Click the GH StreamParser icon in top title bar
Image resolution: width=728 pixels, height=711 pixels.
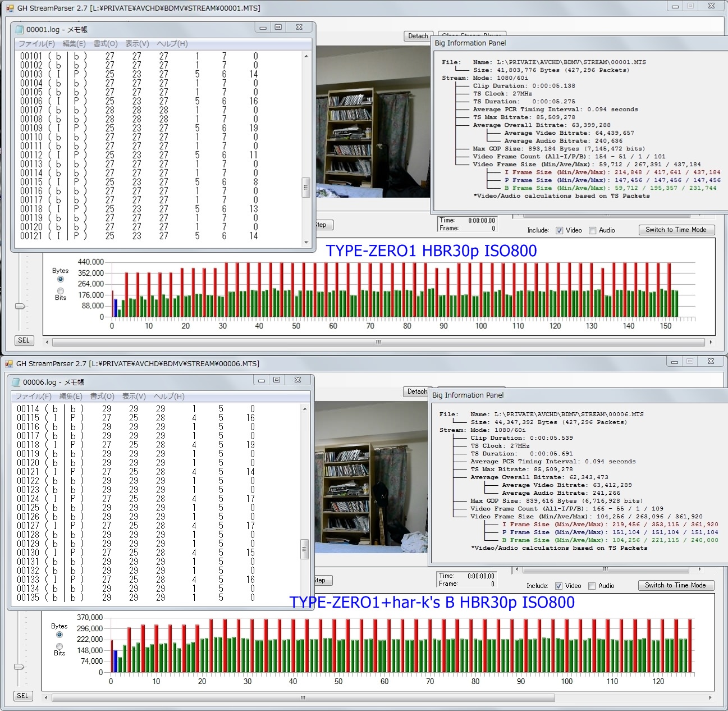click(x=10, y=8)
